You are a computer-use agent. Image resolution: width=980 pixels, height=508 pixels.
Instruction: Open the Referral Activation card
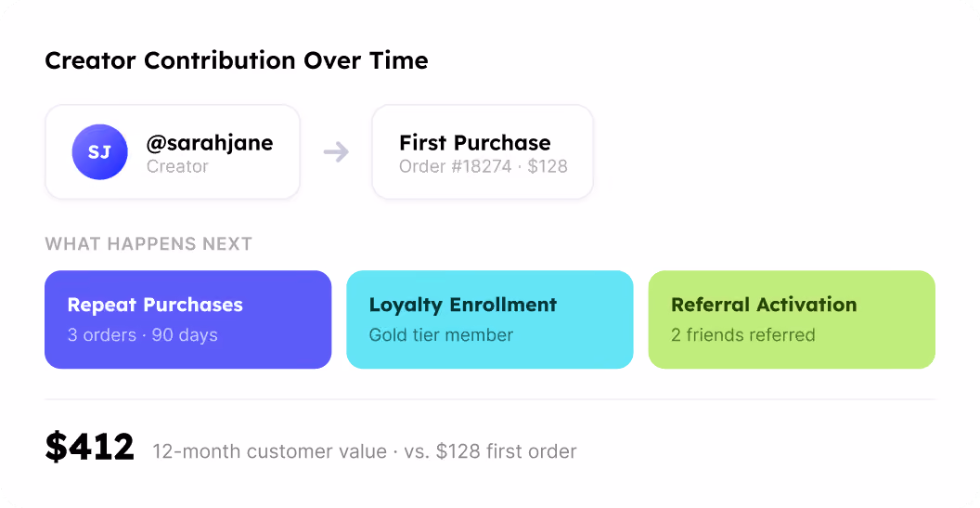click(792, 319)
